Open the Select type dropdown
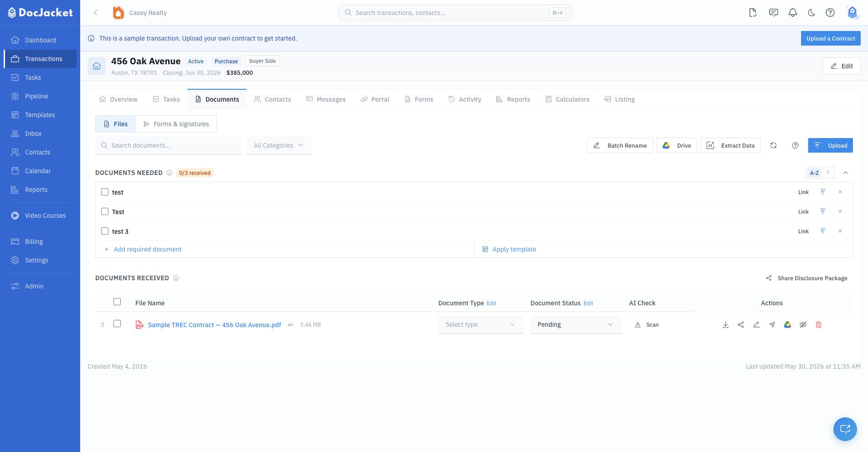The image size is (868, 452). 481,324
